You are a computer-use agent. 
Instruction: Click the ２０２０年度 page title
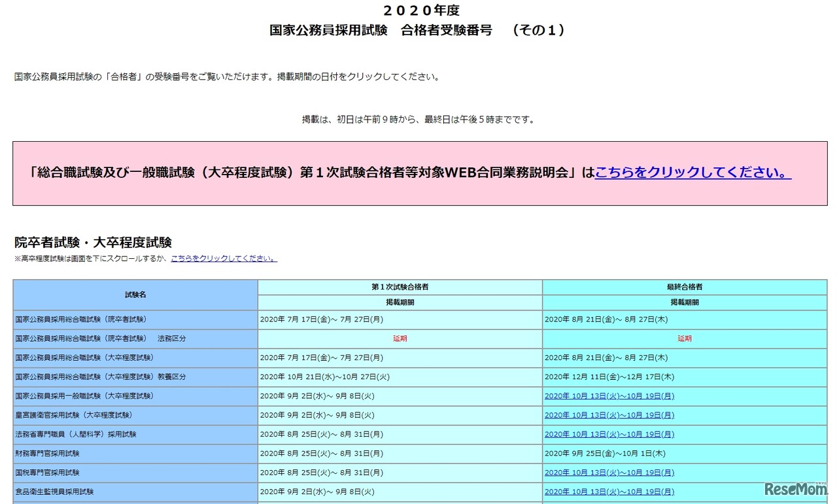click(424, 9)
